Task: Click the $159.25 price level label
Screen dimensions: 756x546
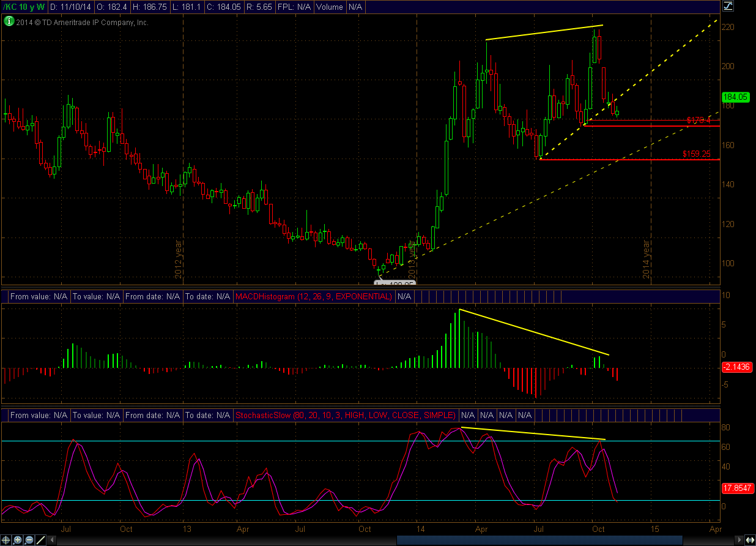Action: coord(697,154)
